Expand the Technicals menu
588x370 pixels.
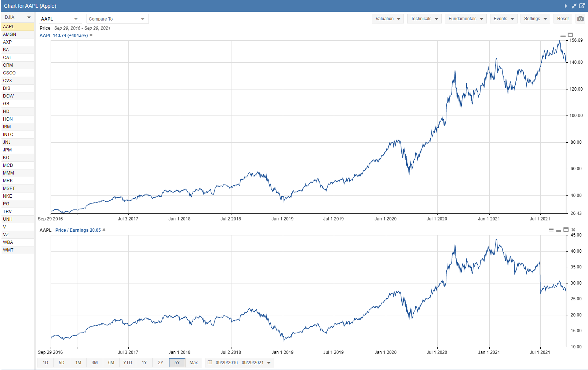pos(424,19)
